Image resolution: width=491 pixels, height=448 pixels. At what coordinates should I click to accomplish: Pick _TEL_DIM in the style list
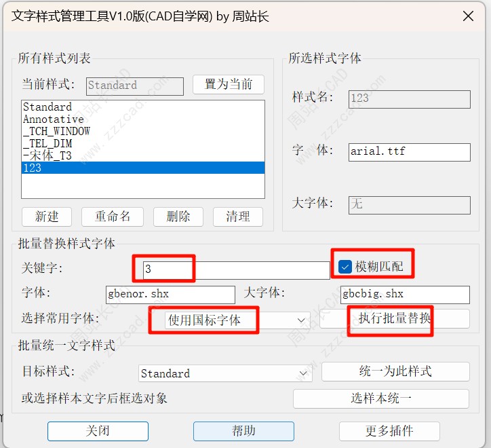click(47, 144)
